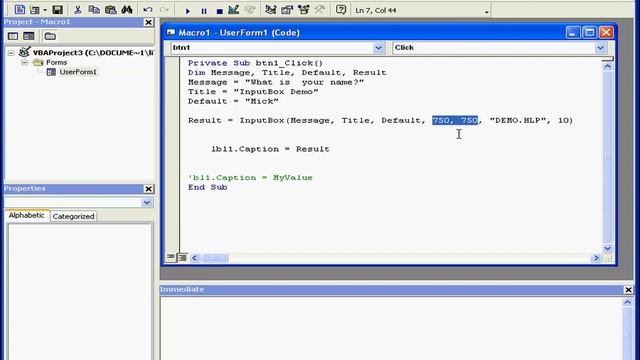Click the Reset stop icon

point(219,11)
